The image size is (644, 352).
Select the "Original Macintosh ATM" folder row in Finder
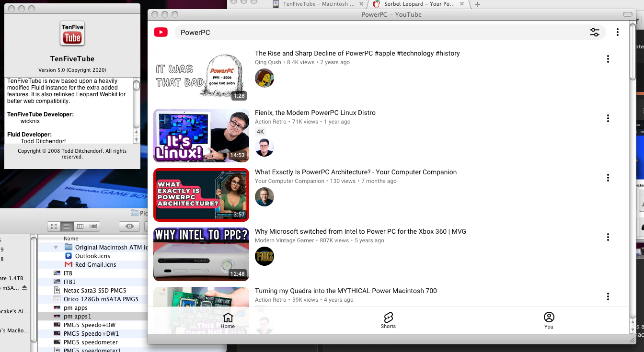click(x=92, y=247)
